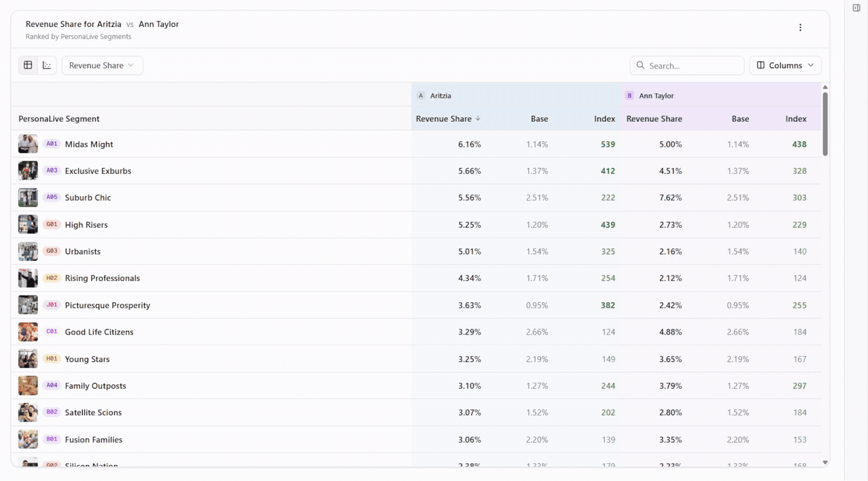Click the Aritzia 'A' badge icon
The image size is (868, 481).
click(421, 96)
